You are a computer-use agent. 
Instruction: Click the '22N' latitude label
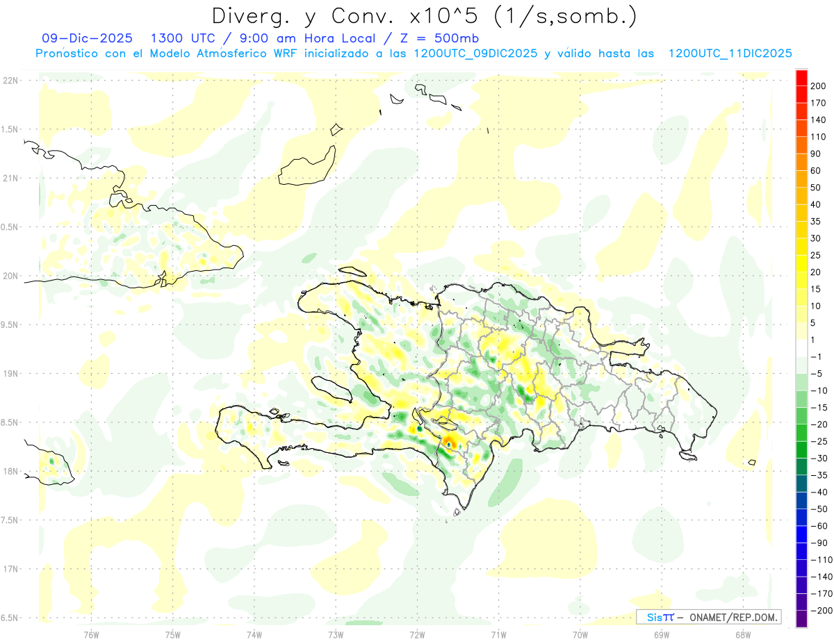(10, 81)
